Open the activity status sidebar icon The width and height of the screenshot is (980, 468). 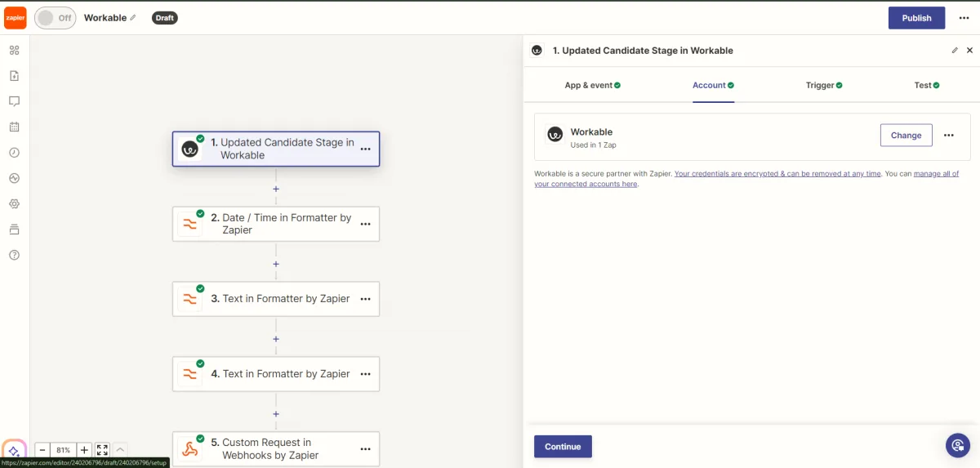(x=14, y=178)
